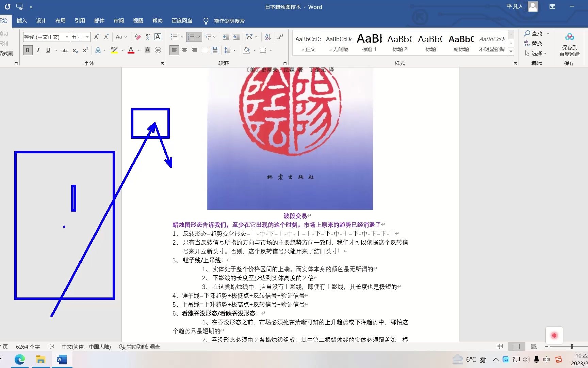588x368 pixels.
Task: Click the touch/mouse mode icon in title bar
Action: click(x=19, y=7)
